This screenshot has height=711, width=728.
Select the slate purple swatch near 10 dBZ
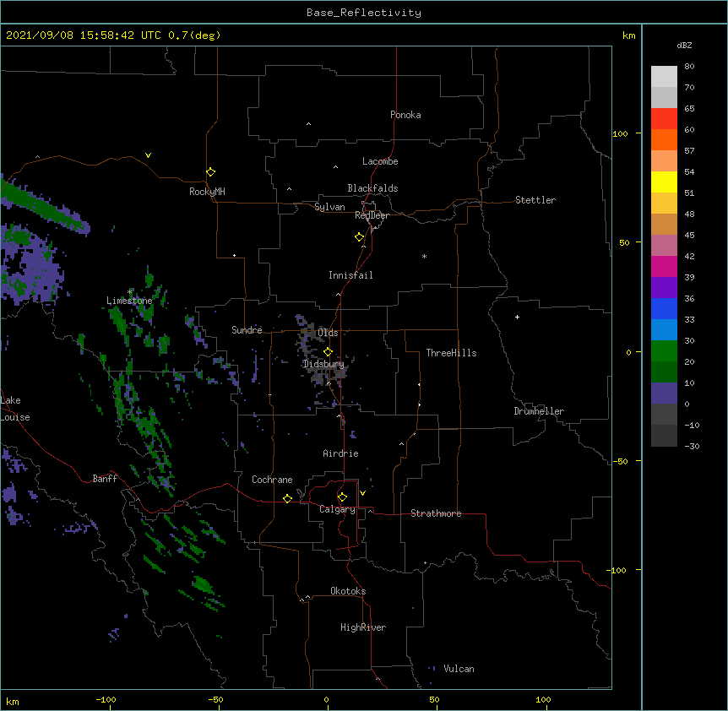tap(664, 393)
